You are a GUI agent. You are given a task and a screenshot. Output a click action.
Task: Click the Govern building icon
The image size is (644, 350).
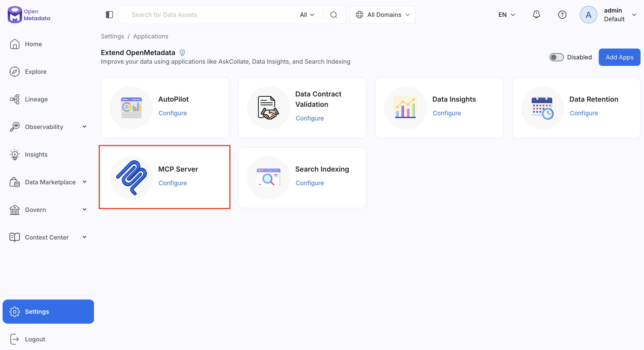pyautogui.click(x=15, y=210)
